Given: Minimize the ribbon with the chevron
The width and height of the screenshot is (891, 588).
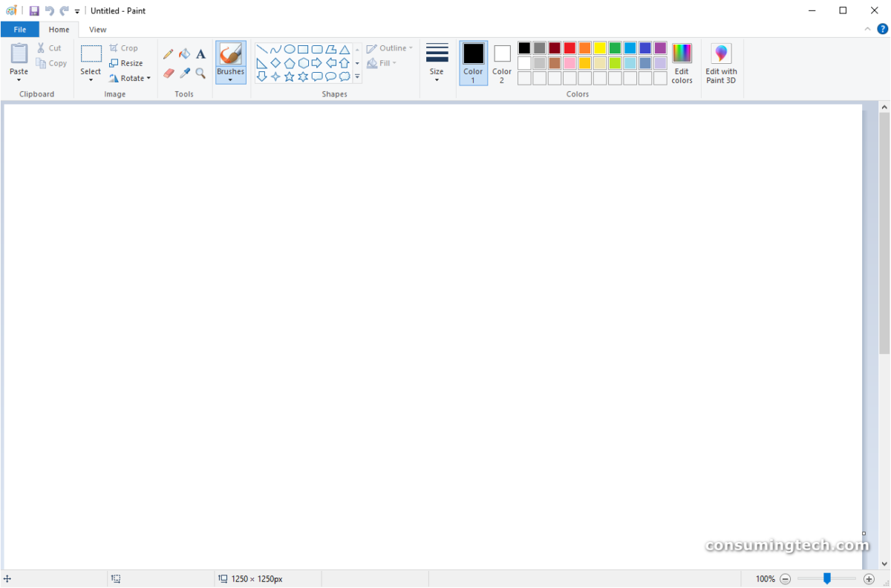Looking at the screenshot, I should pos(868,29).
